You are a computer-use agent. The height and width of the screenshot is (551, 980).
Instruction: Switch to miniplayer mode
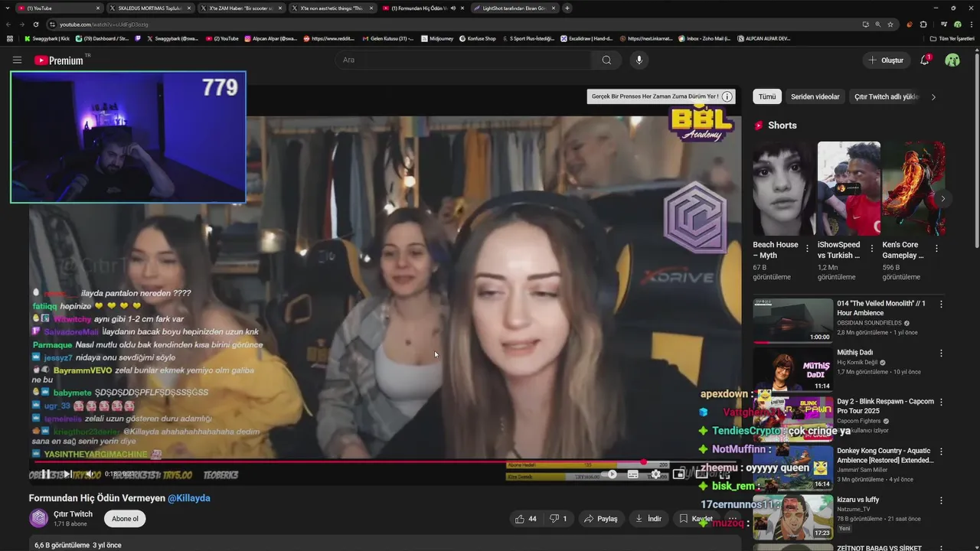point(678,474)
